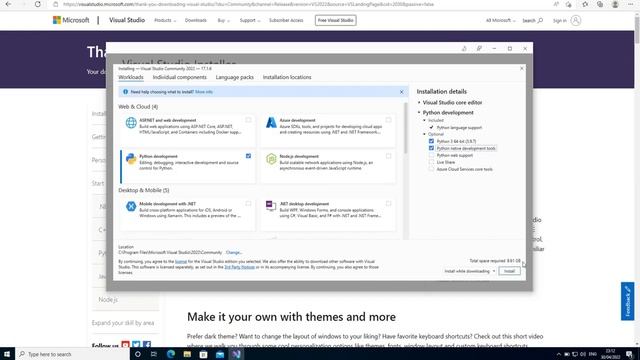640x360 pixels.
Task: Click Visual Studio Installer taskbar icon
Action: 236,354
